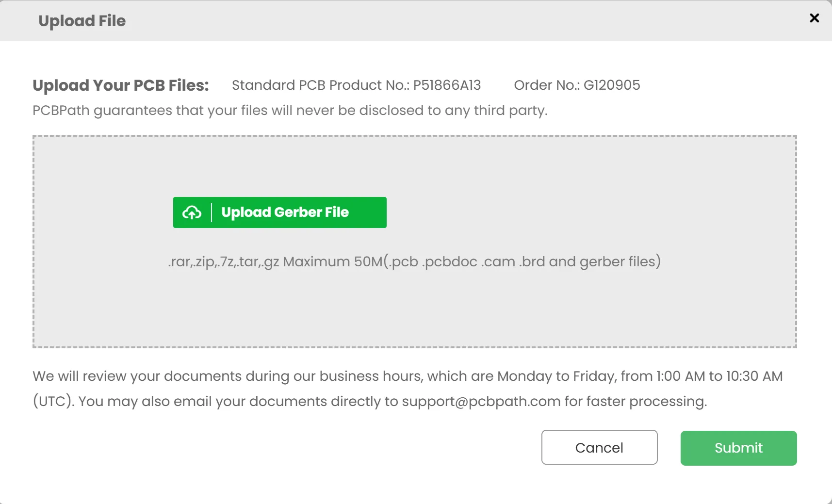The image size is (832, 504).
Task: Click the Upload File dialog title
Action: click(82, 21)
